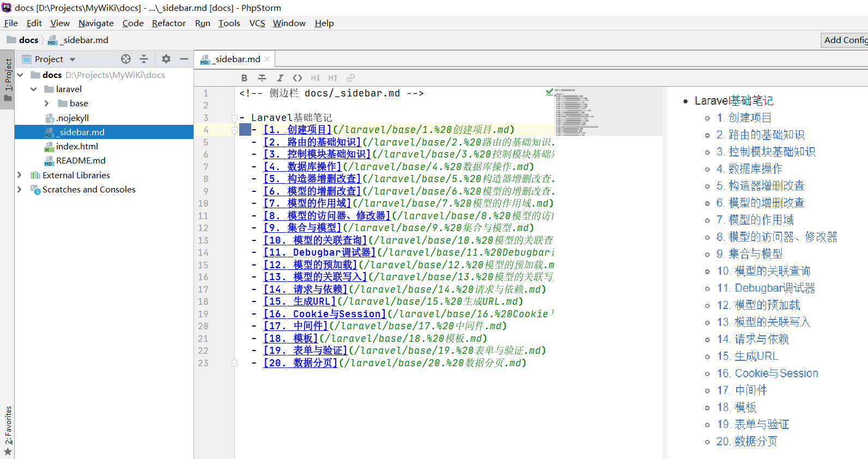Viewport: 868px width, 459px height.
Task: Click the inspection checkmark indicator
Action: tap(549, 93)
